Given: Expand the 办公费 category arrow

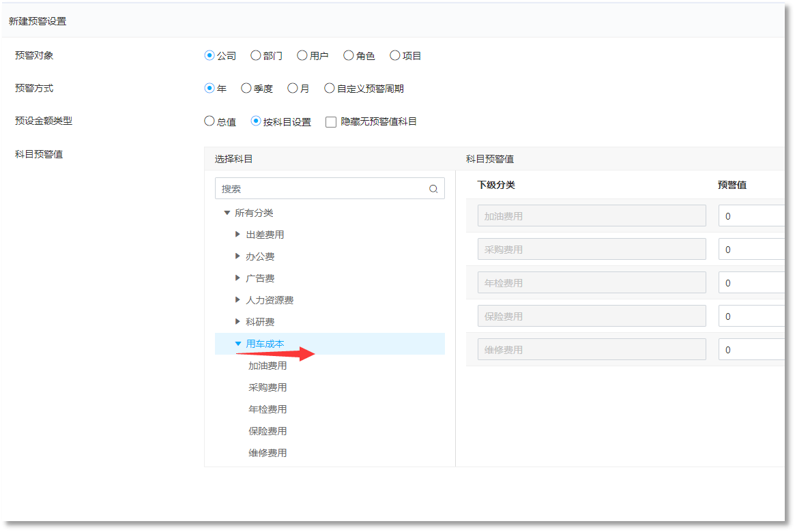Looking at the screenshot, I should coord(237,256).
